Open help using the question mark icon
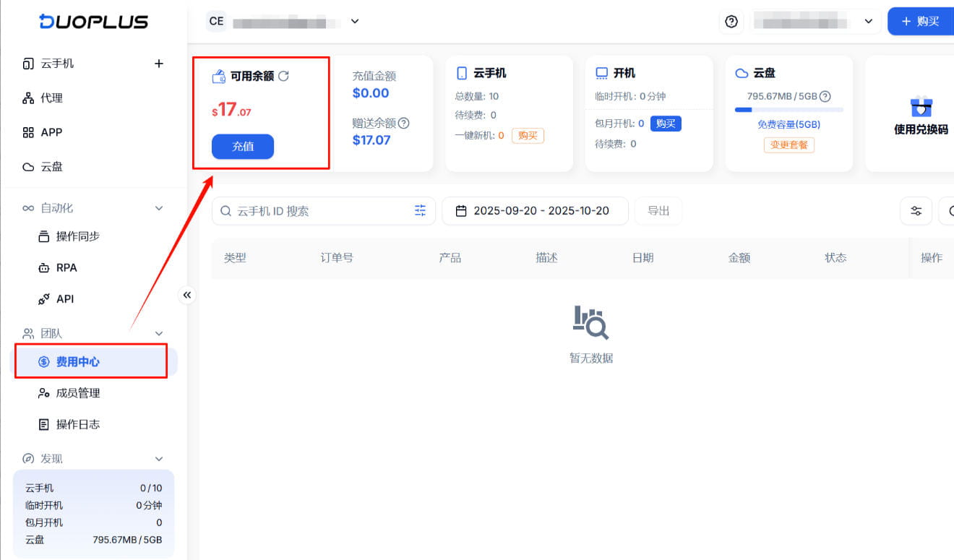This screenshot has width=954, height=560. (731, 21)
